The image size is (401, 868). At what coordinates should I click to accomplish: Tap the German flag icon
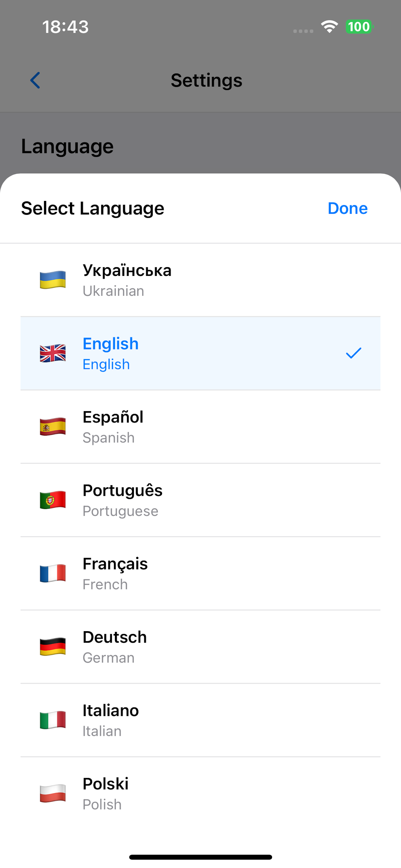(52, 646)
